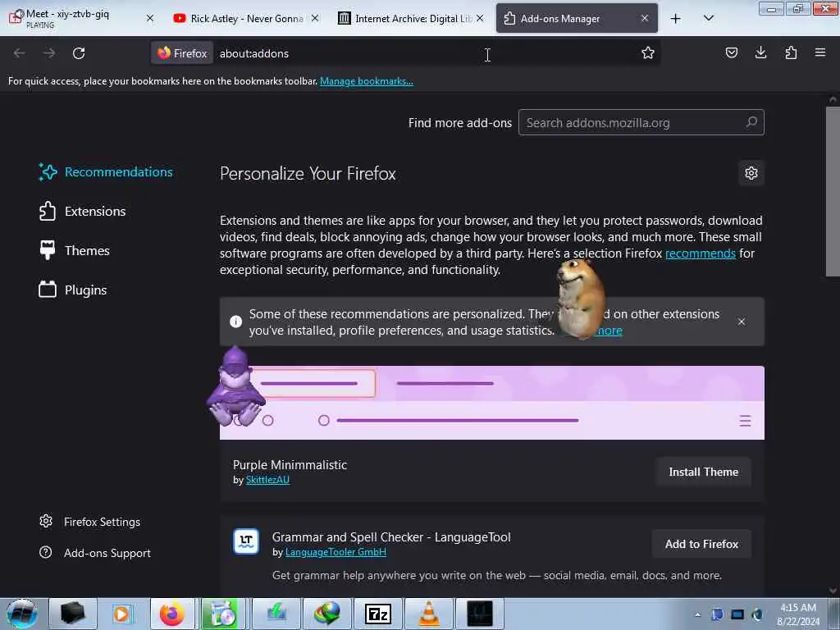The image size is (840, 630).
Task: Show hidden system tray icons
Action: 697,614
